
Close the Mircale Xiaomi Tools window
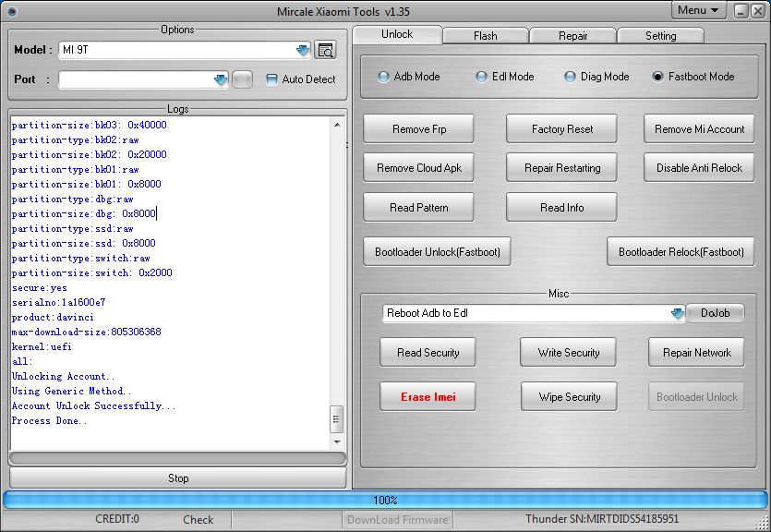pyautogui.click(x=758, y=11)
